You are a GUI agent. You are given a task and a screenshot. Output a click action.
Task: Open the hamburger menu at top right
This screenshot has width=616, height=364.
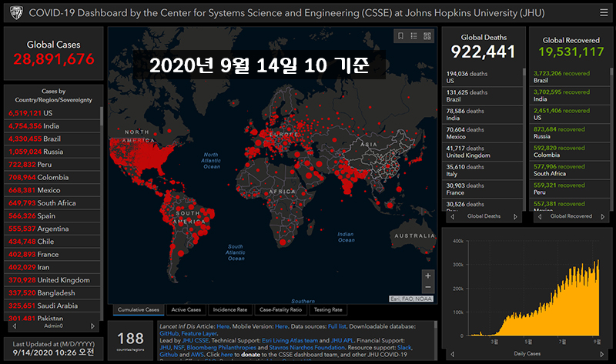[604, 13]
